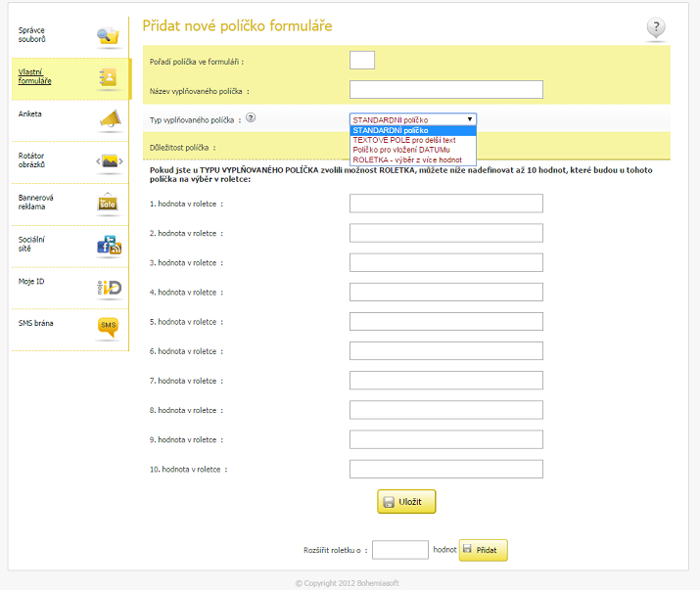Click the Přidat nové políčko formuláře heading
The width and height of the screenshot is (700, 590).
click(x=237, y=25)
